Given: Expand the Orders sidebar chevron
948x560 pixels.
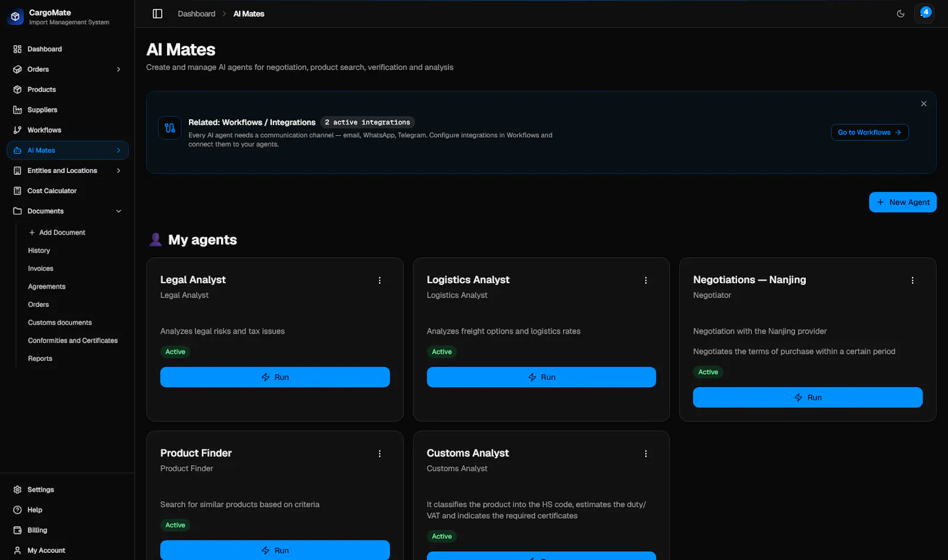Looking at the screenshot, I should (118, 69).
